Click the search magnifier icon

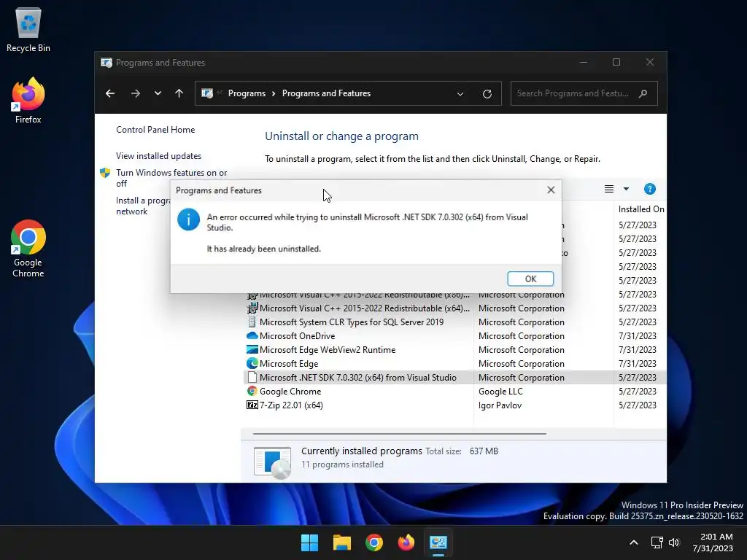coord(643,93)
